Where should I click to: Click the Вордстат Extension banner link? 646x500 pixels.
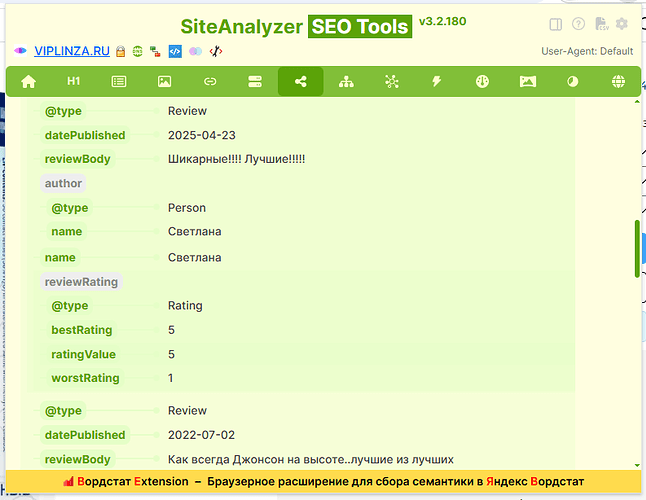(x=322, y=482)
